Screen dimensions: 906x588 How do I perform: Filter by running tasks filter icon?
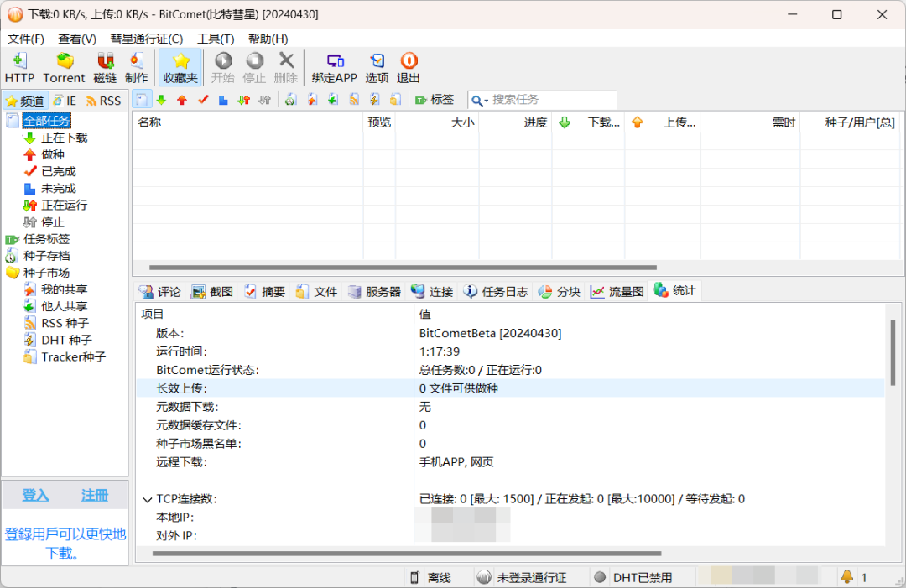point(244,100)
